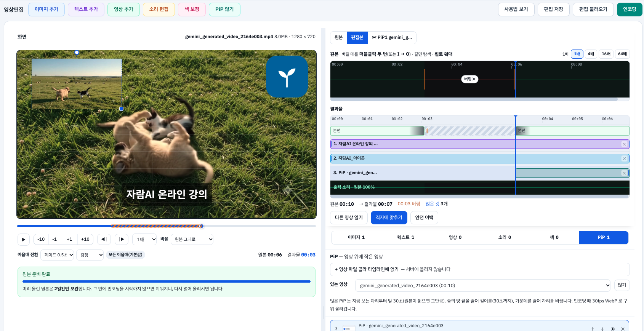Click 인코딩 button

pos(630,9)
